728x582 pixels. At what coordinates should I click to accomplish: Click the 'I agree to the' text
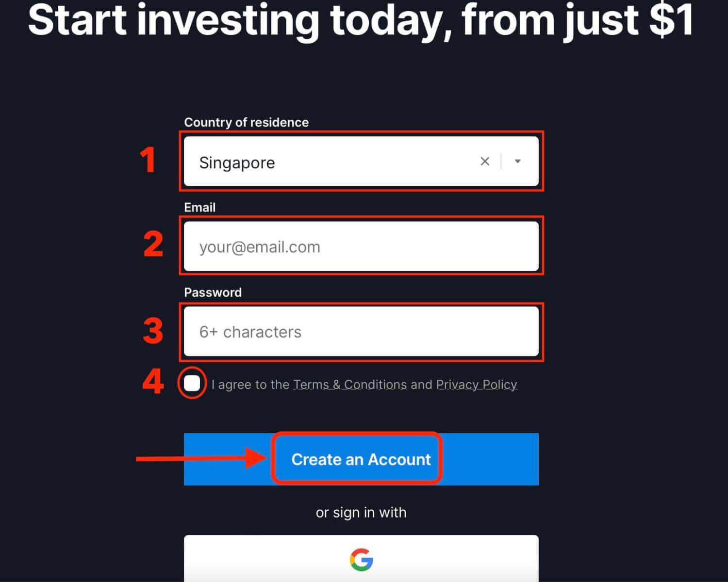pos(250,385)
